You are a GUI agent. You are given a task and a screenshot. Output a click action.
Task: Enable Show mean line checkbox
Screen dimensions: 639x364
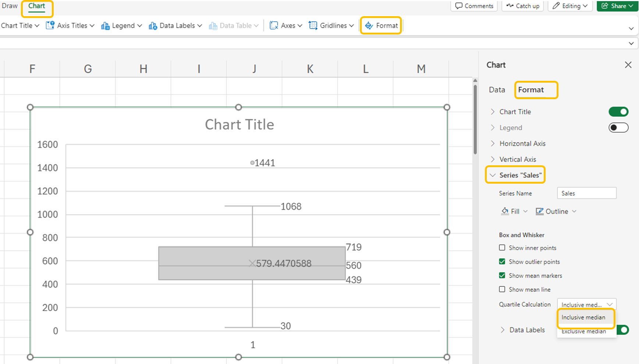coord(502,289)
